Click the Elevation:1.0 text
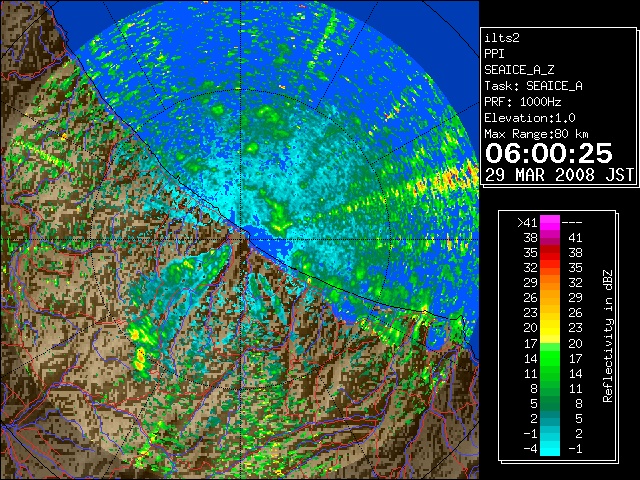This screenshot has height=480, width=640. point(530,118)
